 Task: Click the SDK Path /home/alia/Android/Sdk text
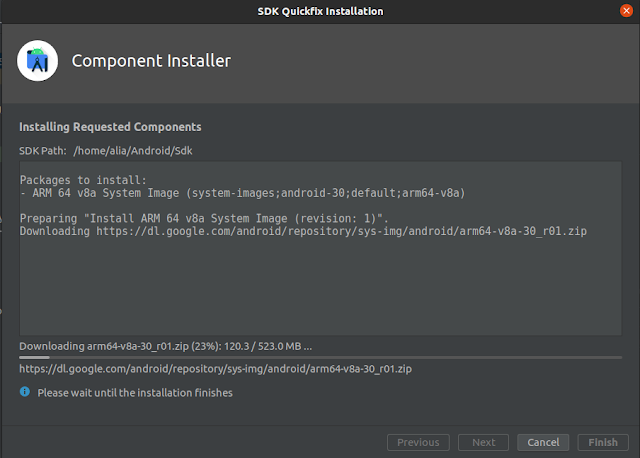point(106,151)
